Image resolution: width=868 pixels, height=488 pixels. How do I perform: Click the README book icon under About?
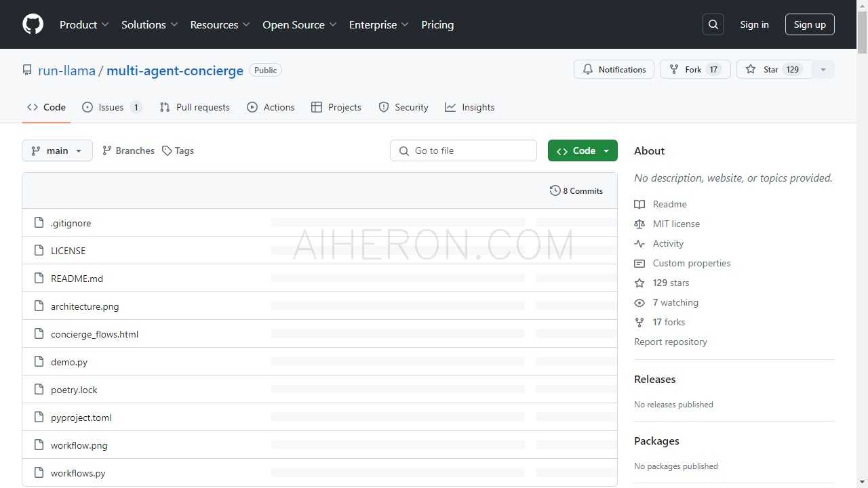(639, 204)
